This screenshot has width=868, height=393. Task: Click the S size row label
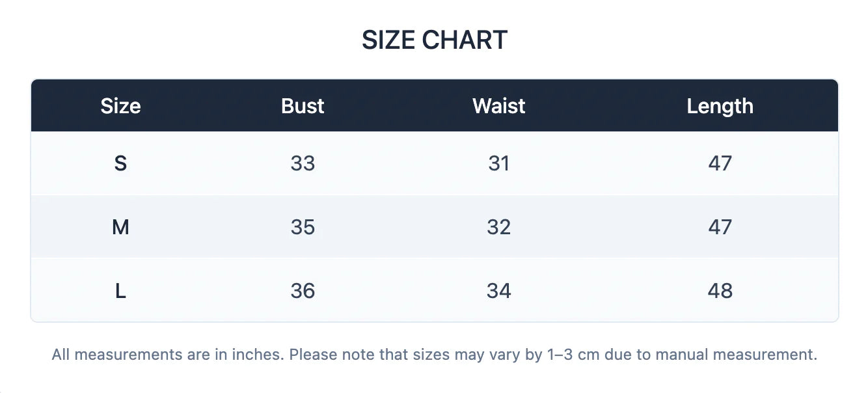pos(120,163)
